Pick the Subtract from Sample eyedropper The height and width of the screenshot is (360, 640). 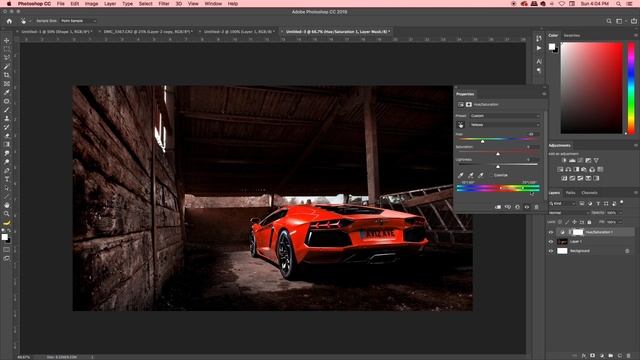point(480,175)
